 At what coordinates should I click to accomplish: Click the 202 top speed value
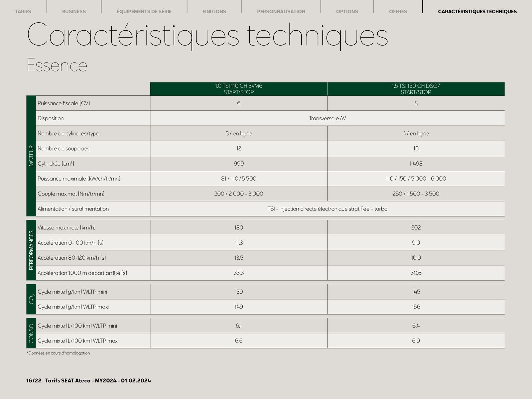[416, 228]
